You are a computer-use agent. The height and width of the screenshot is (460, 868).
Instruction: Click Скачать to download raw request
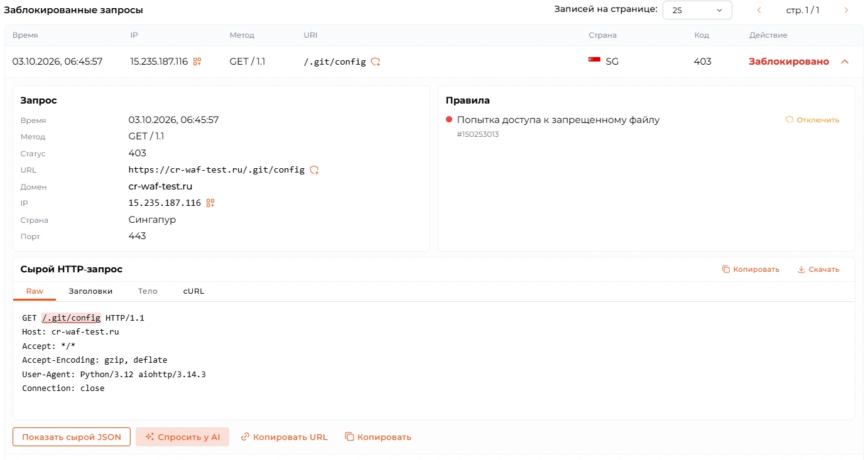click(x=818, y=269)
